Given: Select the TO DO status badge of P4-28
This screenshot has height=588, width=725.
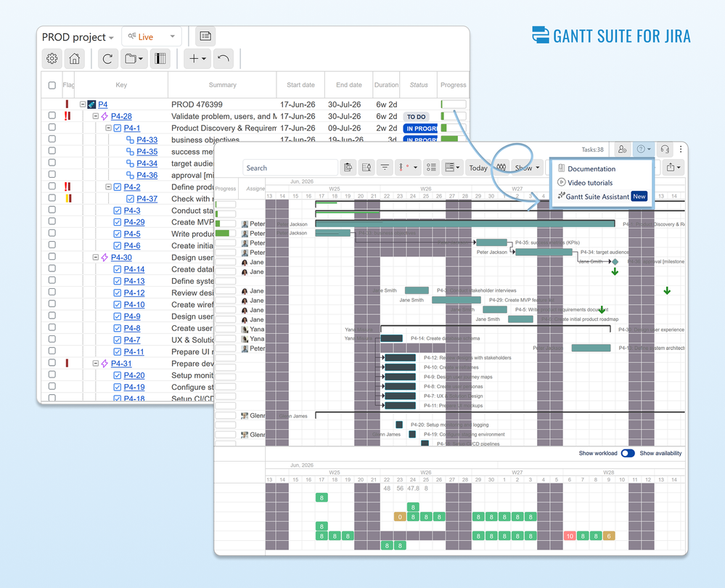Looking at the screenshot, I should (x=416, y=117).
